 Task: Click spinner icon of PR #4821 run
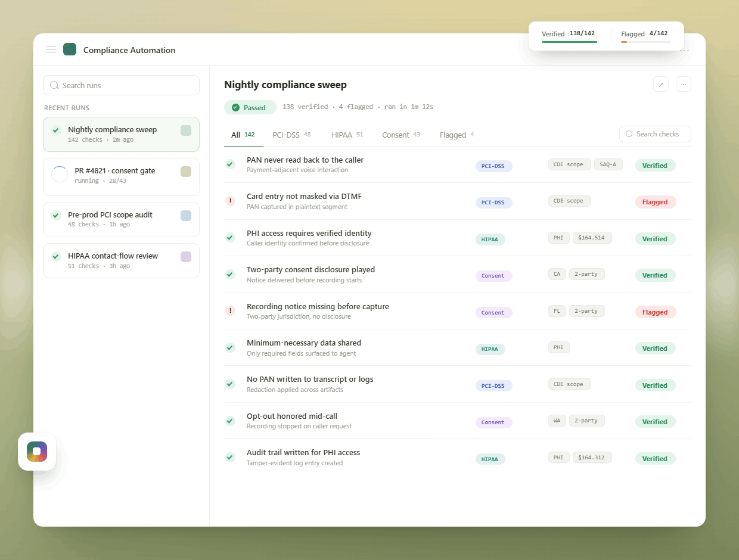[60, 175]
